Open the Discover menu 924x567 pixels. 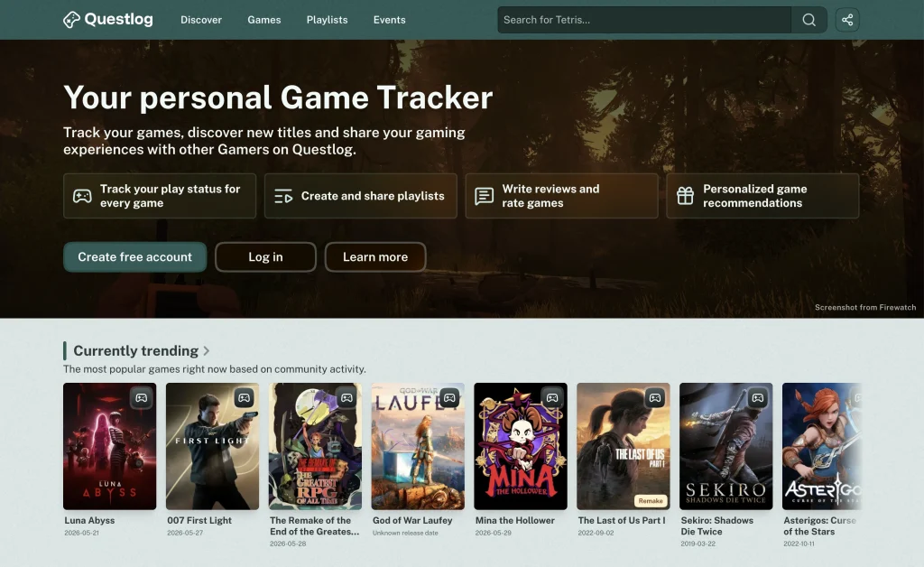coord(201,20)
